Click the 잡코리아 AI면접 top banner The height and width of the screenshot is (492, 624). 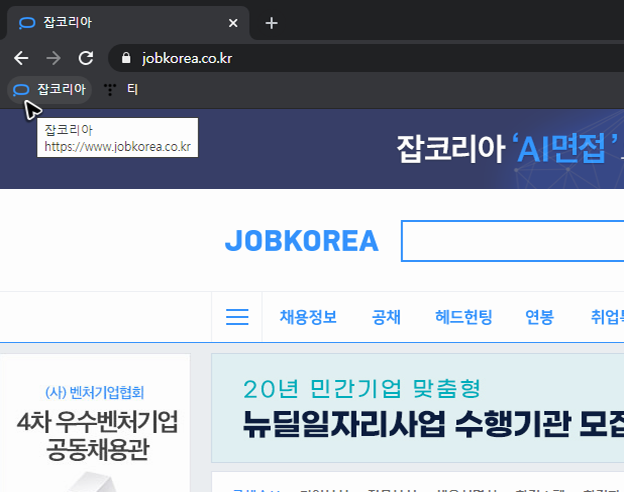[312, 149]
